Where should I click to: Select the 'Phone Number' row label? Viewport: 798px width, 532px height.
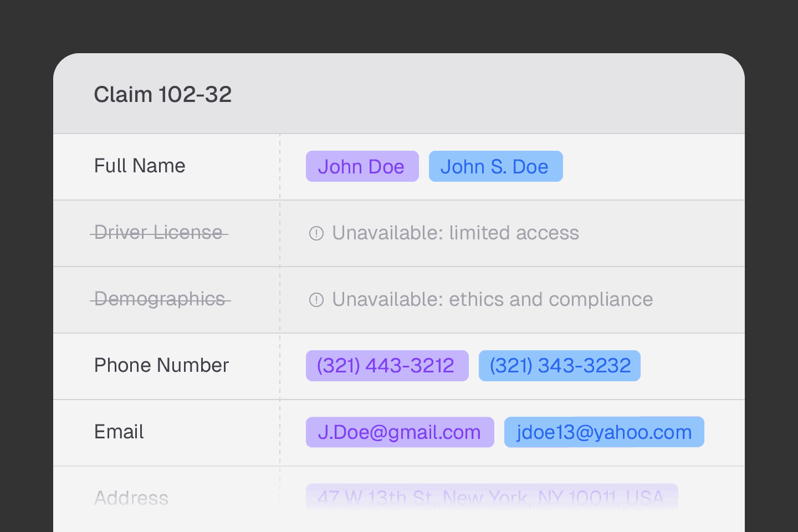[161, 365]
